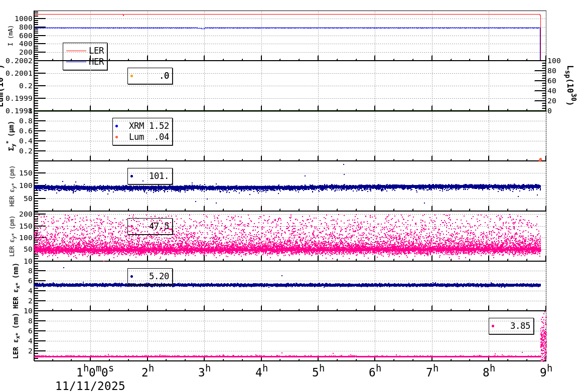
Task: Click the orange marker in the luminosity legend
Action: click(x=132, y=76)
